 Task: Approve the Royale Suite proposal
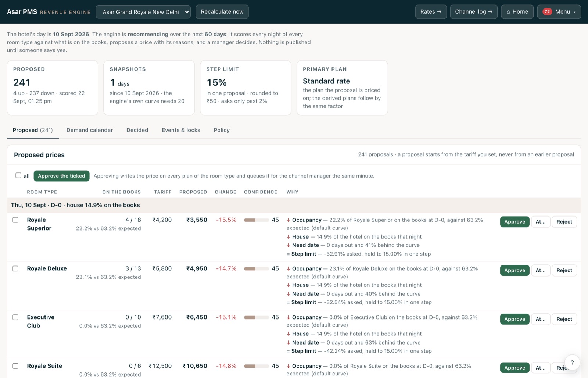pyautogui.click(x=514, y=368)
